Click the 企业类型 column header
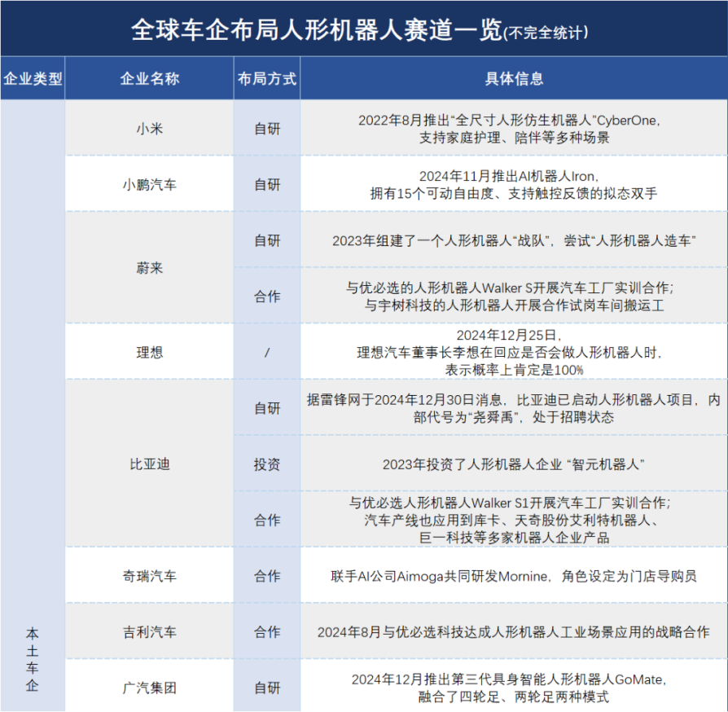This screenshot has height=712, width=728. [33, 78]
